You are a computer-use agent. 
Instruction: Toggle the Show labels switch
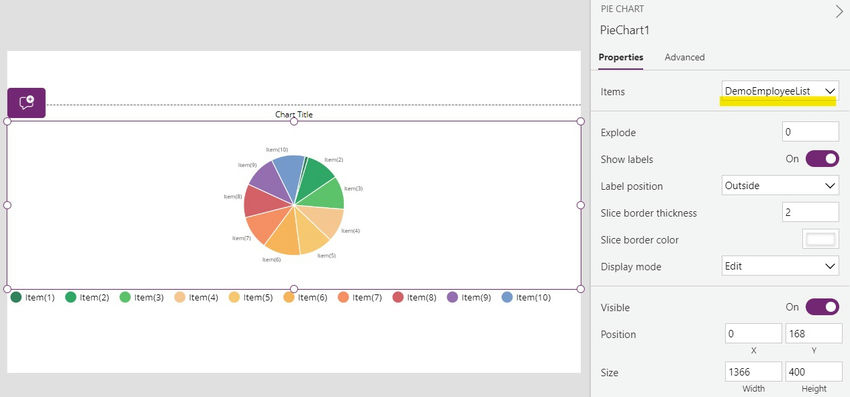[x=822, y=159]
